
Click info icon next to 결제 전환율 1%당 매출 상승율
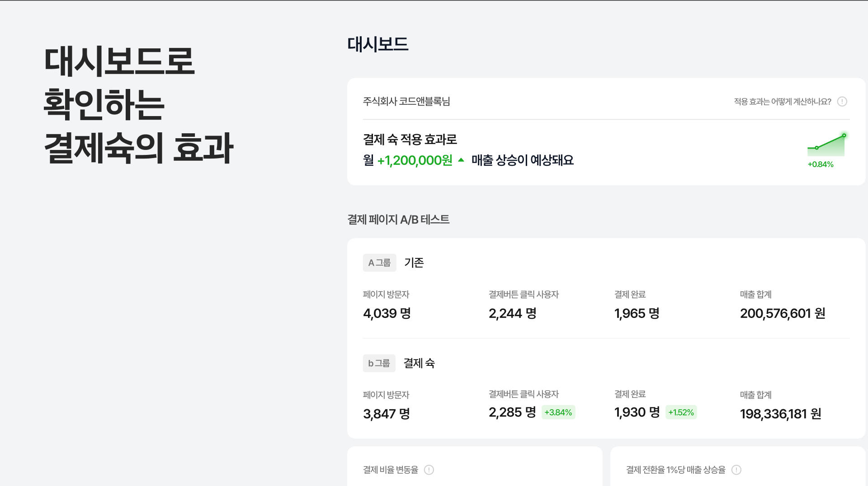point(736,470)
